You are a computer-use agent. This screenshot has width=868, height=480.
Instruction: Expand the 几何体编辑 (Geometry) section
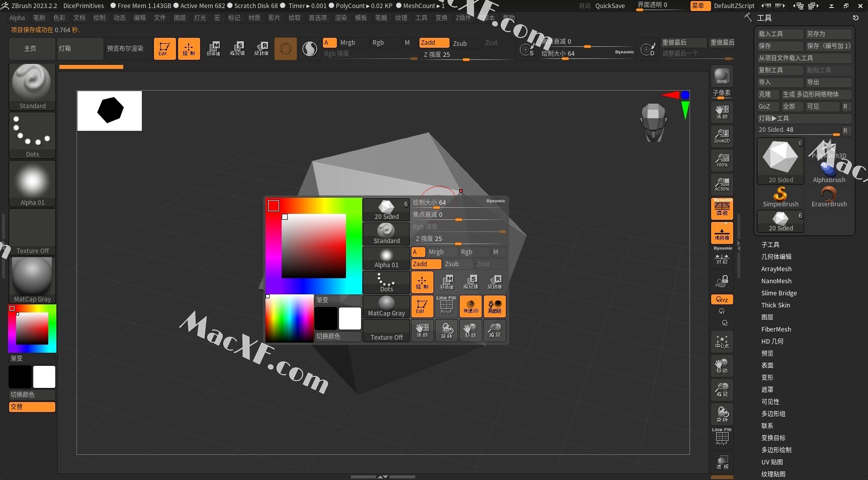point(776,257)
